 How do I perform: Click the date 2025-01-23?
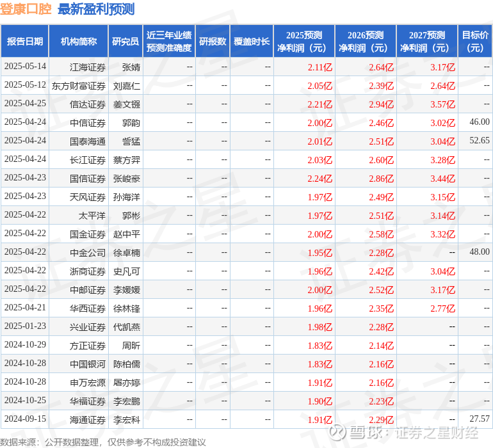pos(25,326)
